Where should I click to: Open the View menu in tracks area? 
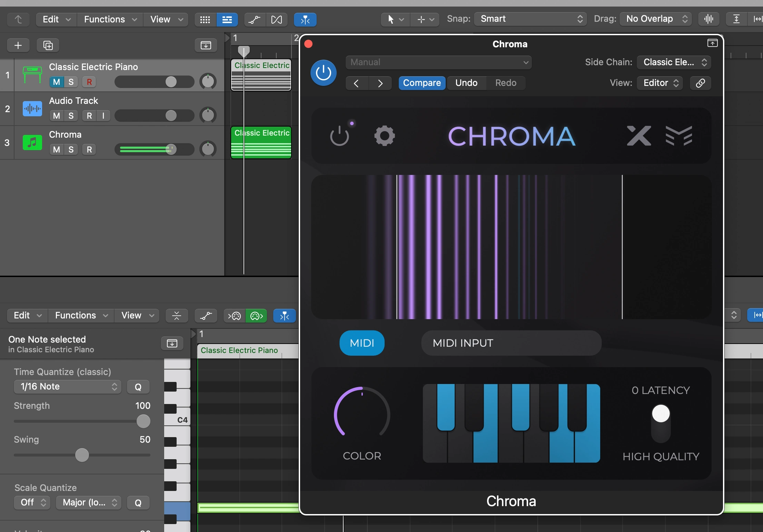pos(166,20)
